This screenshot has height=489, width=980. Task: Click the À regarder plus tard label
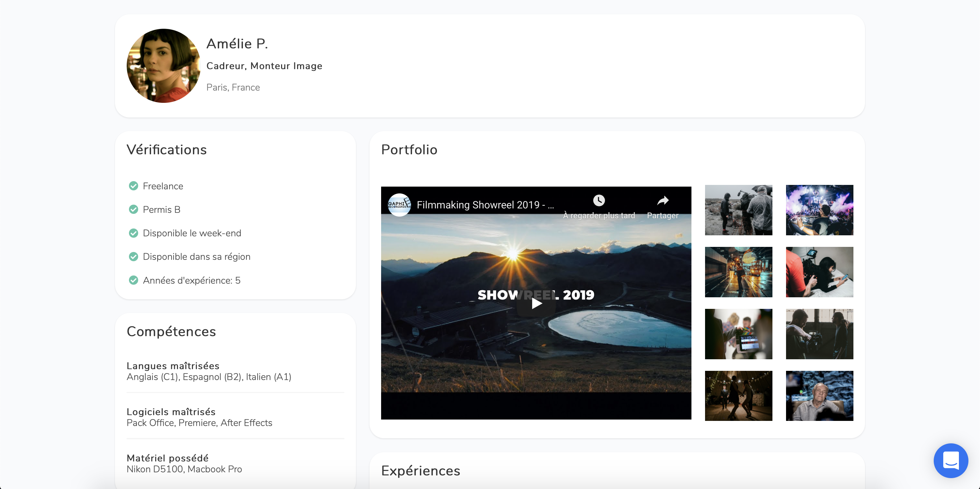tap(599, 216)
